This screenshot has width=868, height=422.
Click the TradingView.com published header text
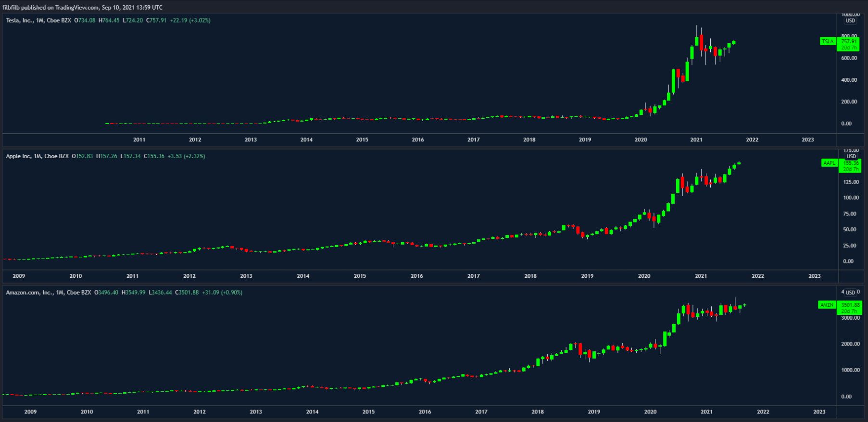[82, 7]
